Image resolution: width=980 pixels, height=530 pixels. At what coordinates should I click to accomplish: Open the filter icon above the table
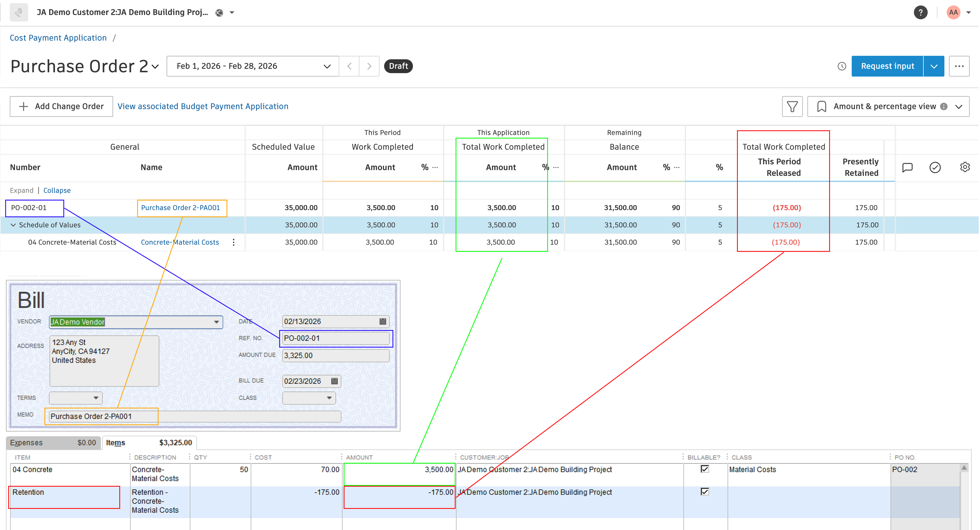(792, 106)
